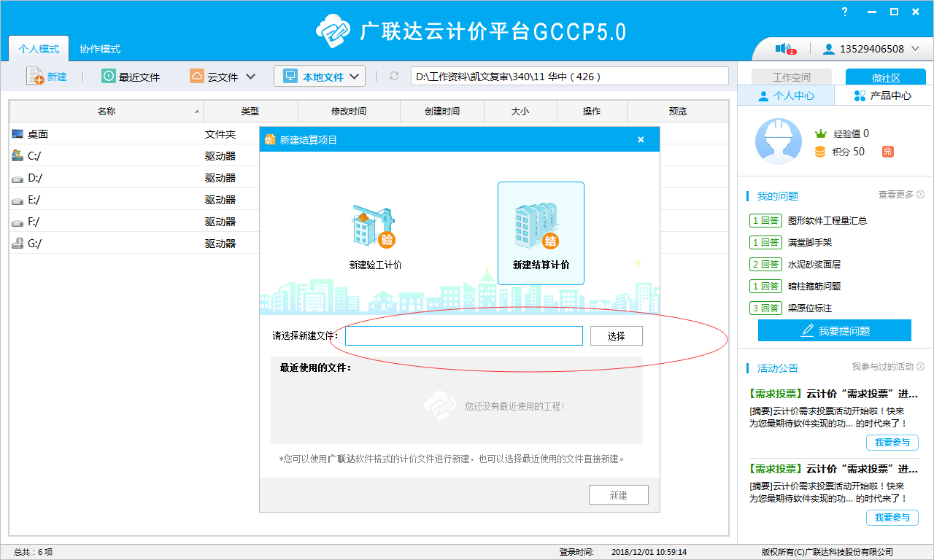This screenshot has height=560, width=934.
Task: Click the user avatar with helmet
Action: (779, 141)
